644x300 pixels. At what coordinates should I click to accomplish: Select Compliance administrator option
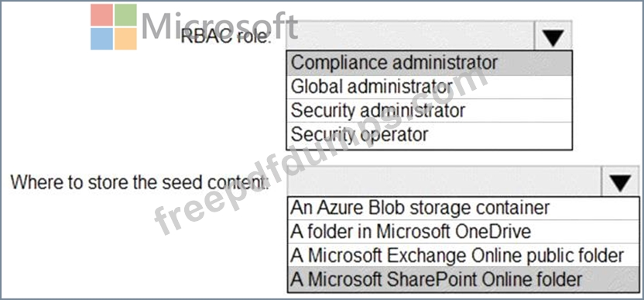(x=429, y=64)
